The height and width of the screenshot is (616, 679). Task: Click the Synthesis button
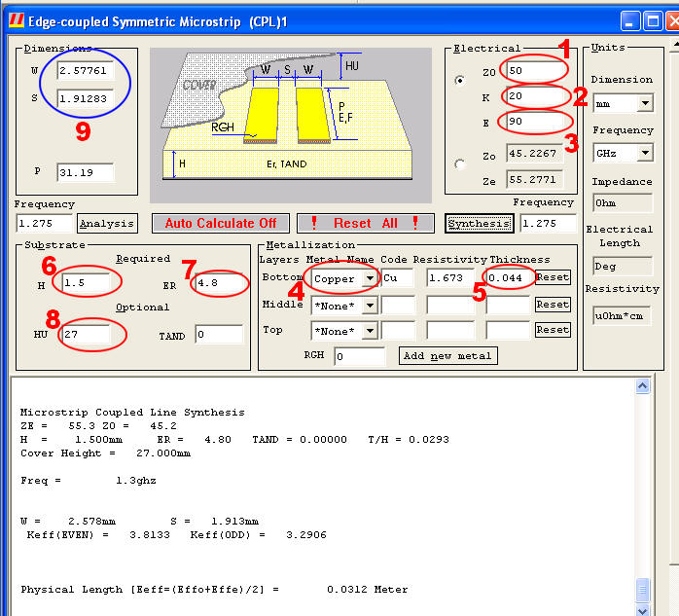point(480,224)
